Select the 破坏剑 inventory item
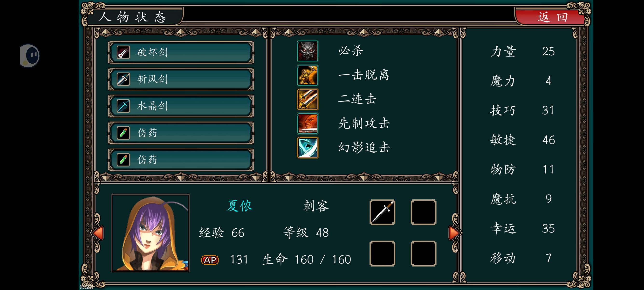644x290 pixels. 181,52
